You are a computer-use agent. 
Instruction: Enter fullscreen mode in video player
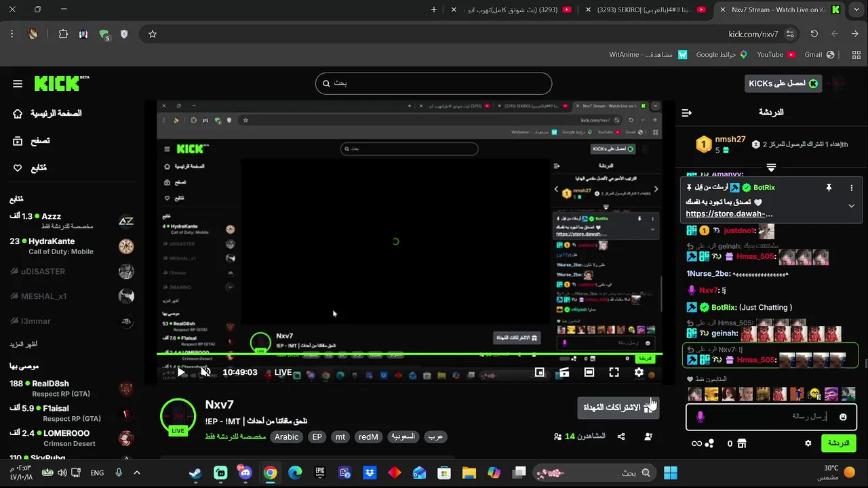coord(614,372)
